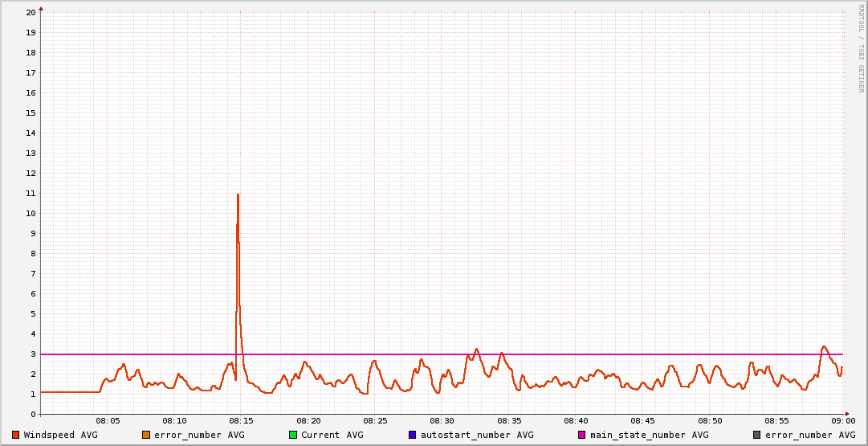The image size is (868, 446).
Task: Click the arrow tip atop the Y-axis
Action: tap(41, 9)
